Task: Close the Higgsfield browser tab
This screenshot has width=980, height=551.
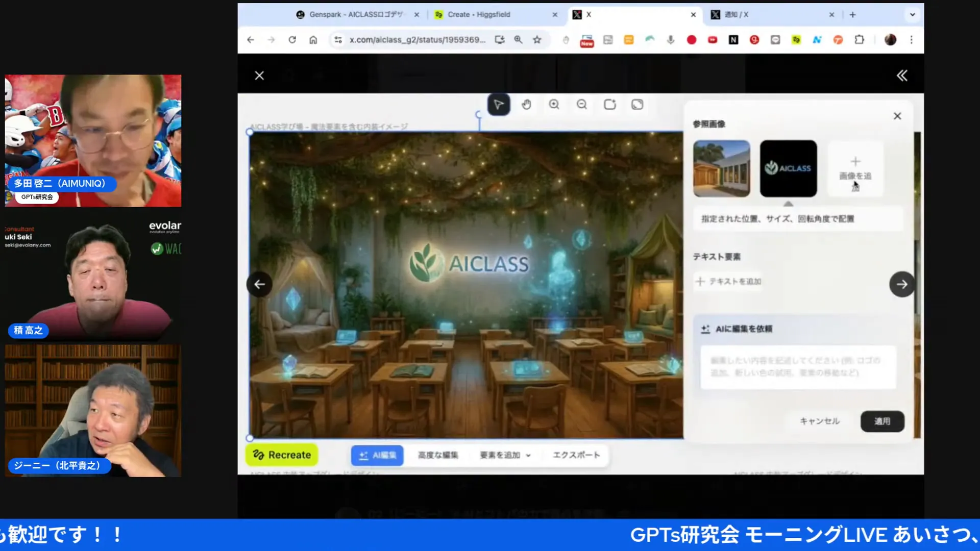Action: (x=555, y=15)
